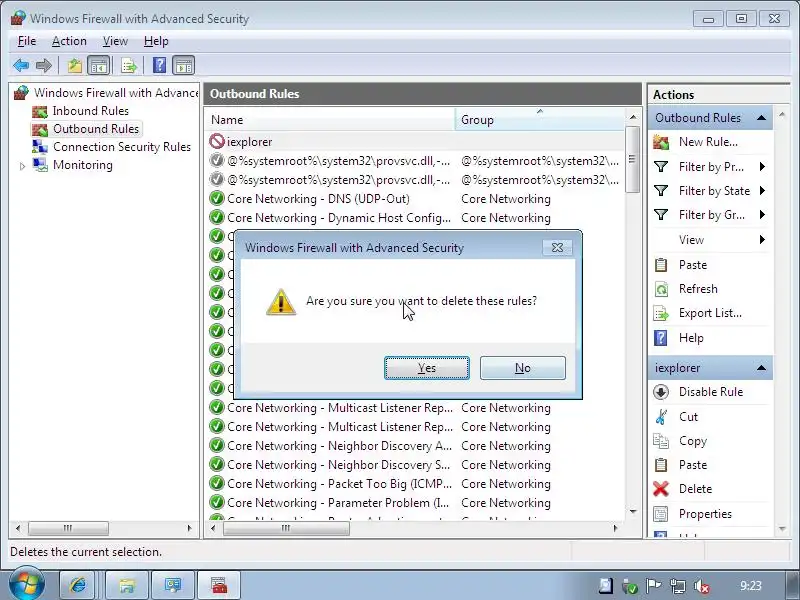Open the File menu
Viewport: 800px width, 600px height.
[x=27, y=41]
